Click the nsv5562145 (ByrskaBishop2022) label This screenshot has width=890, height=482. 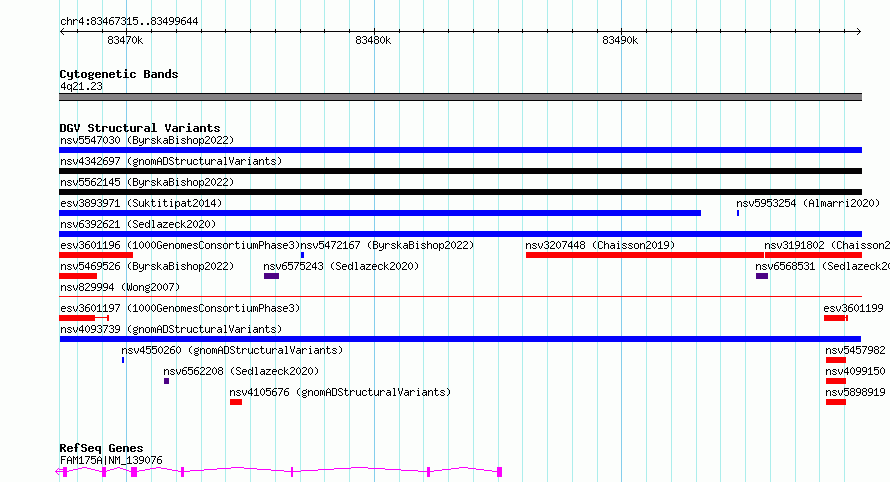click(147, 182)
